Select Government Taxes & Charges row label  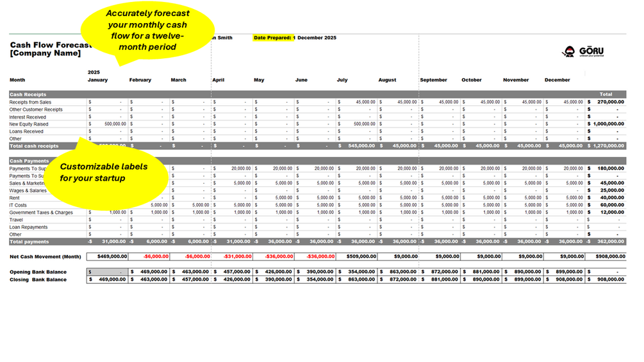41,213
